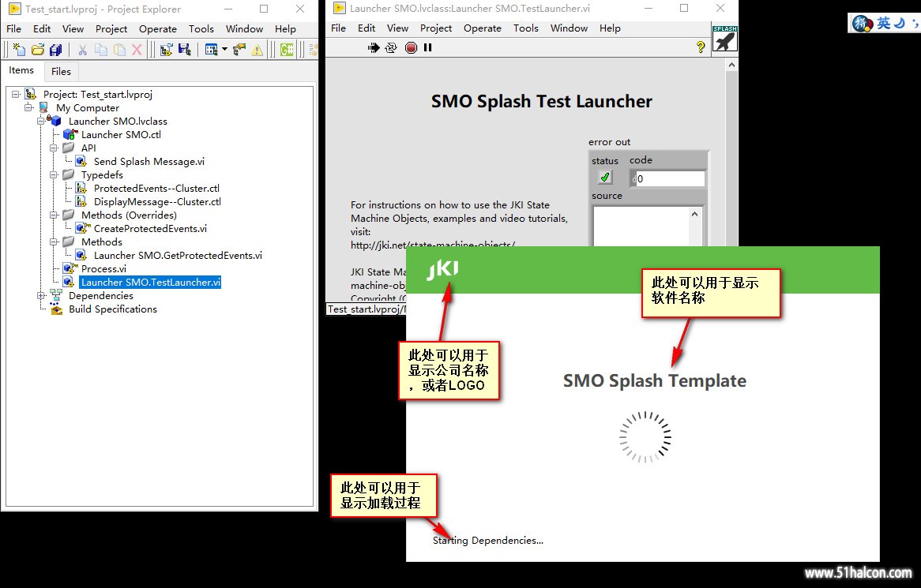
Task: Click the Launcher SMO.lvclass cube icon
Action: (55, 121)
